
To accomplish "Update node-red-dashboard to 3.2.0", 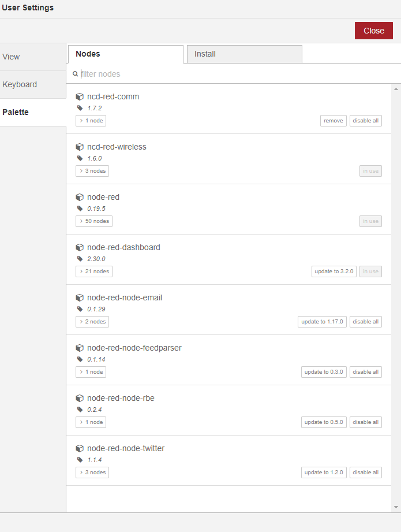I will point(334,271).
